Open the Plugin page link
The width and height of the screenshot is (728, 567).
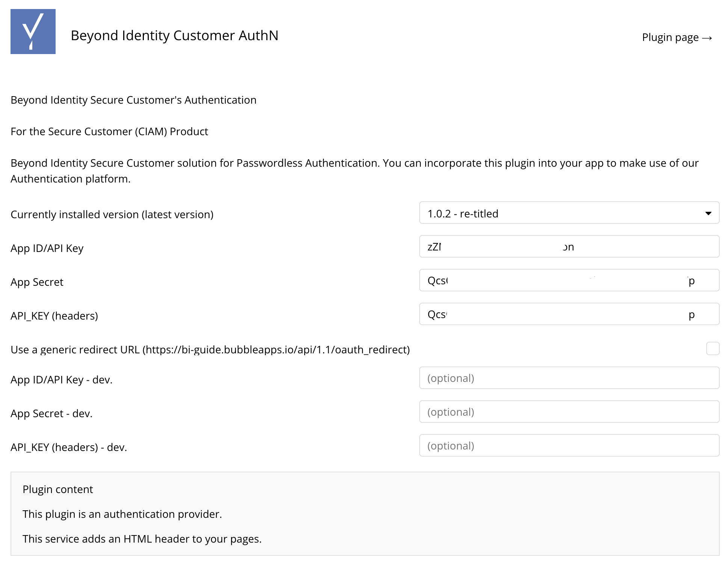677,38
